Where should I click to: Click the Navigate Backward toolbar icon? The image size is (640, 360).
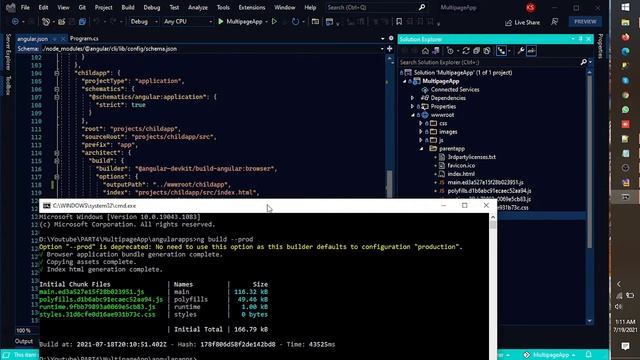[x=15, y=21]
